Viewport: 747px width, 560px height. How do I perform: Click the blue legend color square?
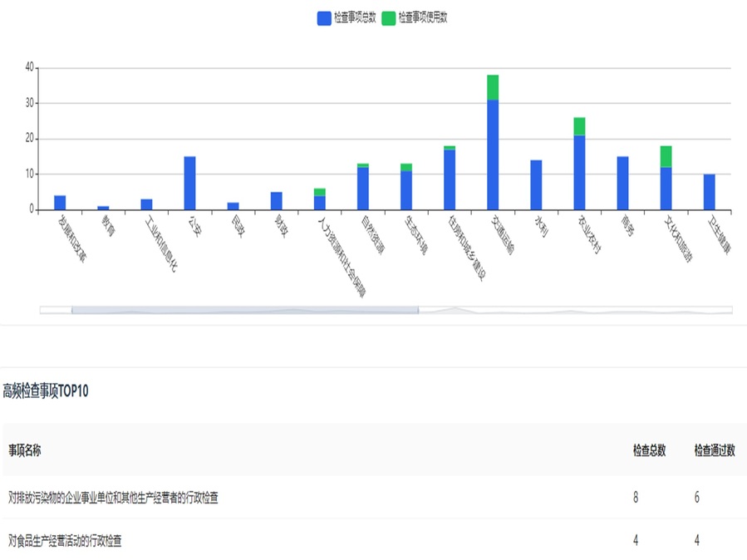point(324,17)
